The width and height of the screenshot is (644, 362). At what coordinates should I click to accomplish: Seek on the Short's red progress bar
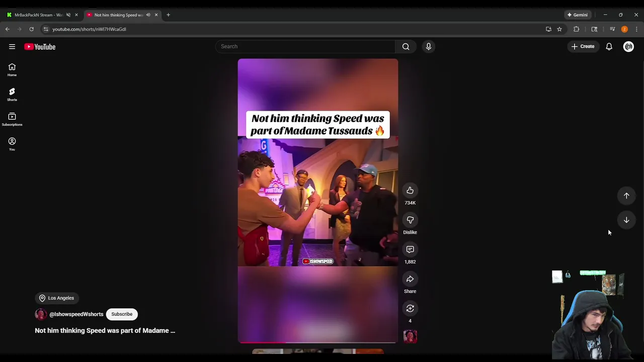coord(318,342)
